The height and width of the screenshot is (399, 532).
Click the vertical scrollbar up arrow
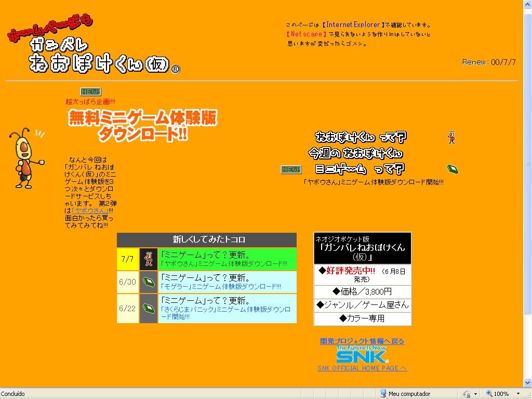point(528,4)
